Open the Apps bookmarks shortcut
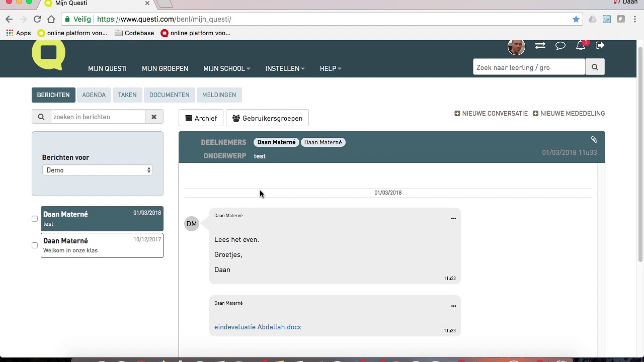The image size is (644, 362). point(19,33)
